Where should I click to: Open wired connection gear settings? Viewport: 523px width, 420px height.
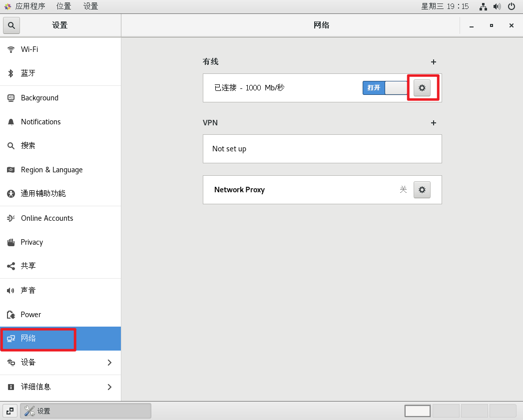422,88
